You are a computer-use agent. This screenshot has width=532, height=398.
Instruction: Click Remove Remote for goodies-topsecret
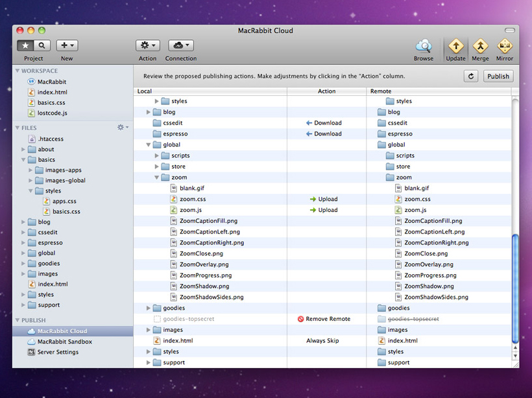[x=324, y=319]
